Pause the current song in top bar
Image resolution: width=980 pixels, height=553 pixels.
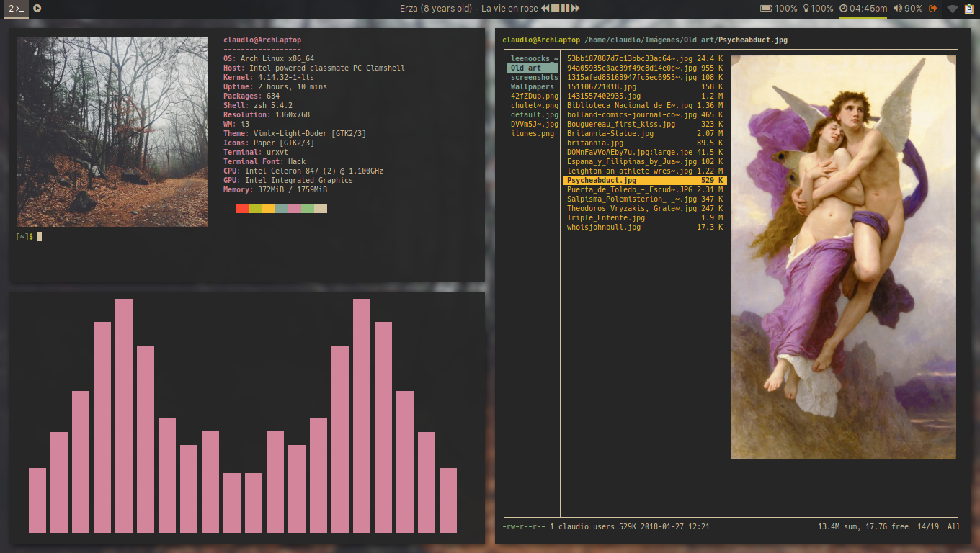[566, 9]
